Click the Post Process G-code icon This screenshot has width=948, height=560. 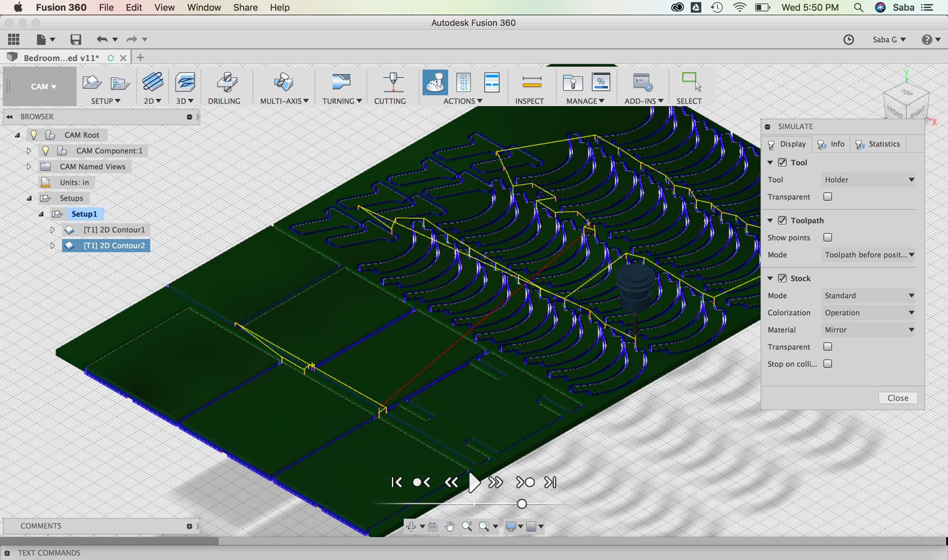(x=464, y=82)
